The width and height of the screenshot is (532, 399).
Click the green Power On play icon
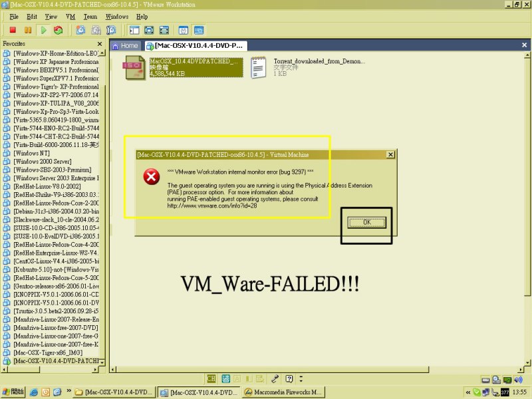43,30
